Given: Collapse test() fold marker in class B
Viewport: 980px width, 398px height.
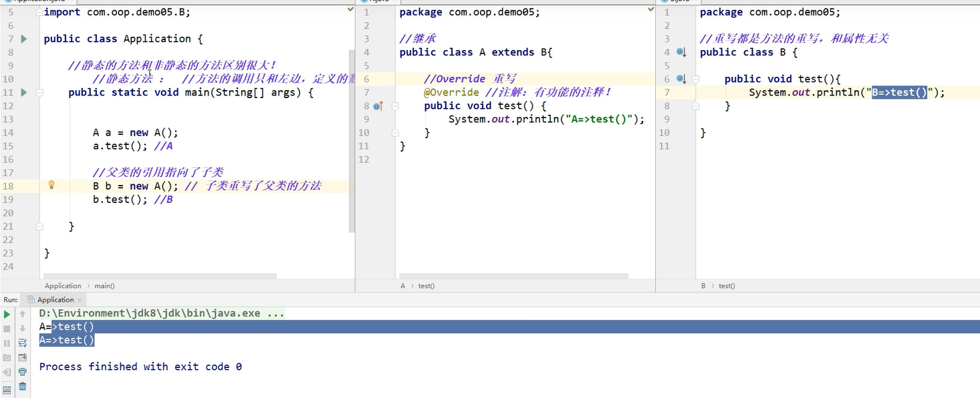Looking at the screenshot, I should click(x=696, y=79).
